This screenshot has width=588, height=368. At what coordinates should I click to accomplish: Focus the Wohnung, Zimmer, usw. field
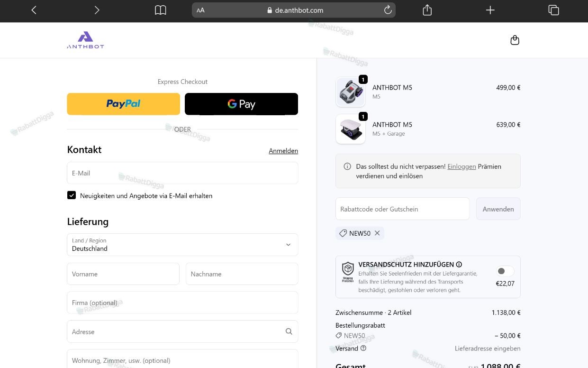pyautogui.click(x=182, y=359)
